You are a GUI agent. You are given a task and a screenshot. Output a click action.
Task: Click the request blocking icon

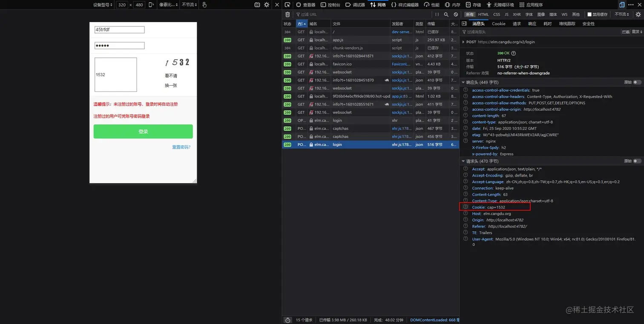pos(456,14)
